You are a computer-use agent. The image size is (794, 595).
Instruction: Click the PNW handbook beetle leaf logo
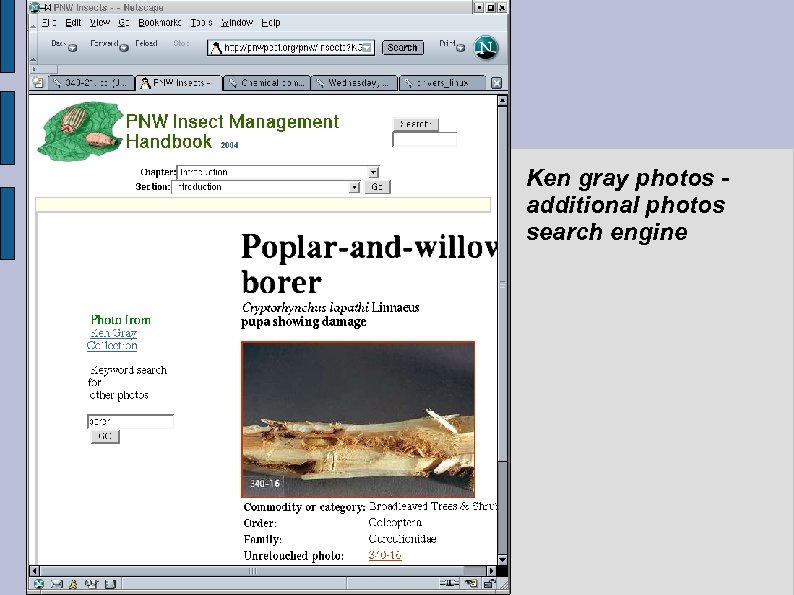click(80, 131)
